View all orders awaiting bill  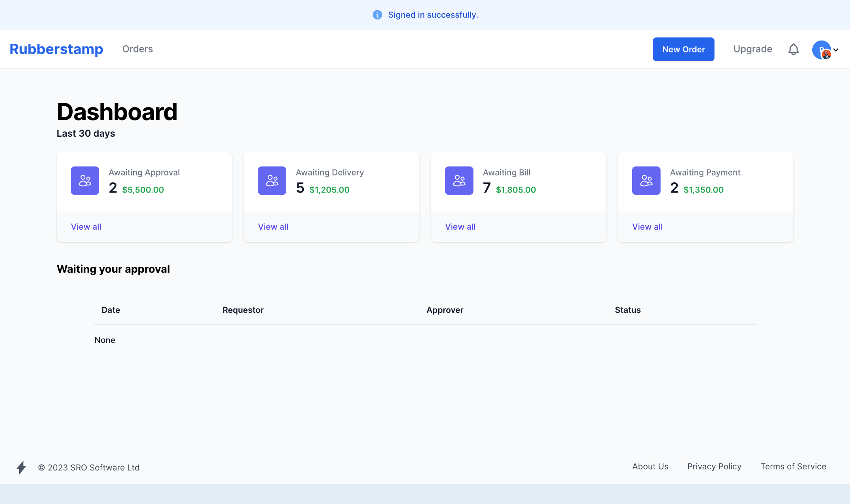(x=460, y=226)
